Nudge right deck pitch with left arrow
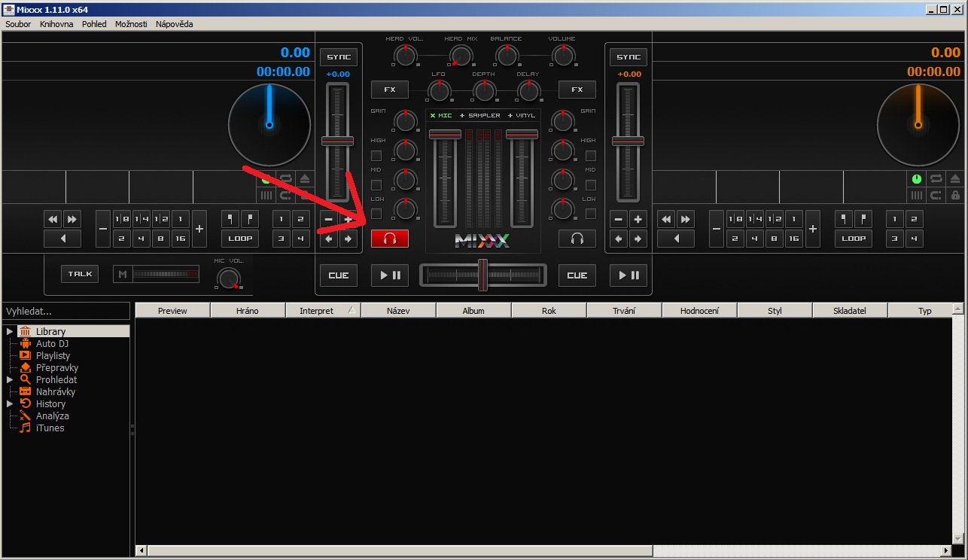This screenshot has height=560, width=968. coord(619,239)
